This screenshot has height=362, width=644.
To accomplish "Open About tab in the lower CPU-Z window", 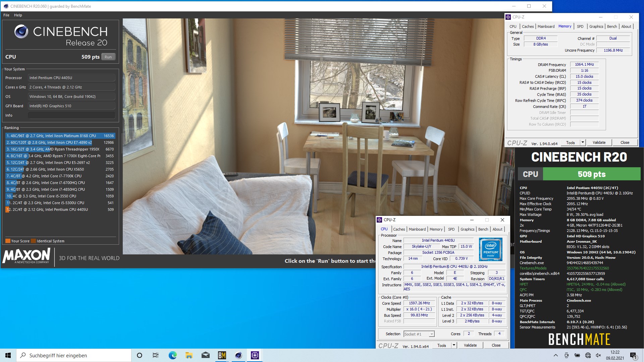I will coord(497,229).
